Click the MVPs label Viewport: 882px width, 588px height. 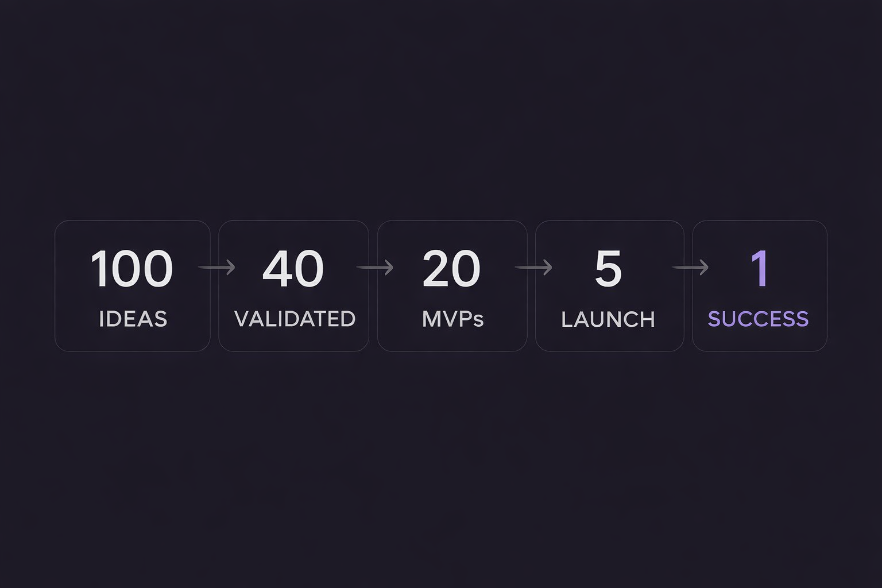pos(452,319)
